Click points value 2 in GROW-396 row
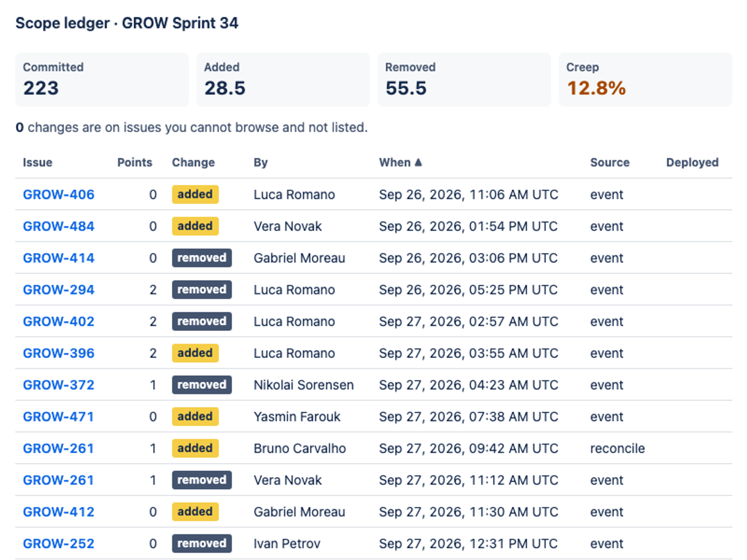Image resolution: width=747 pixels, height=560 pixels. coord(153,353)
